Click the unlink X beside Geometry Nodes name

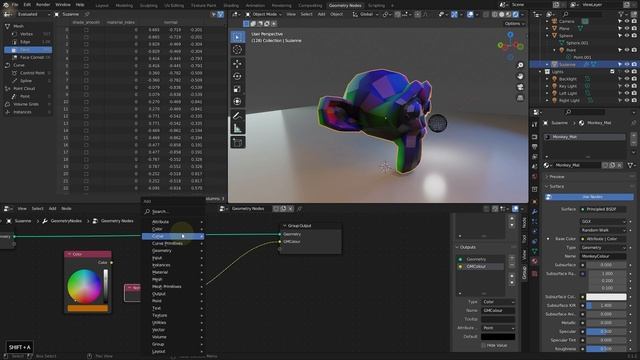tap(291, 209)
